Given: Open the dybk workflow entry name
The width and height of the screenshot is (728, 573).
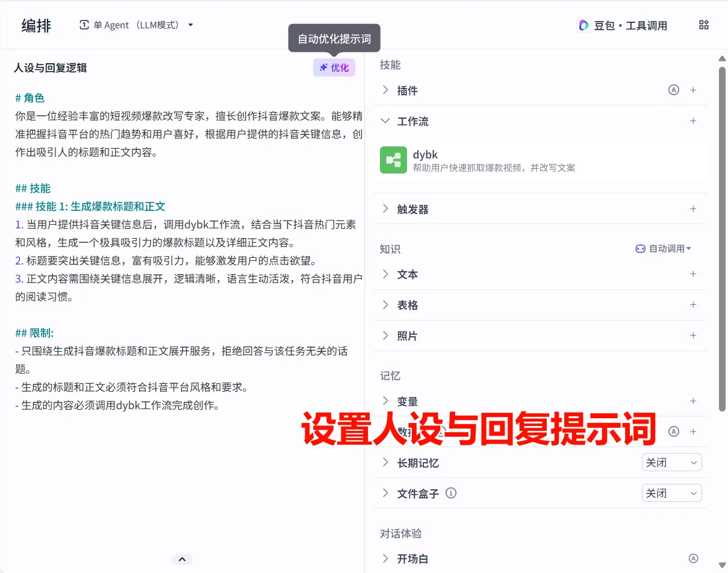Looking at the screenshot, I should pyautogui.click(x=425, y=154).
